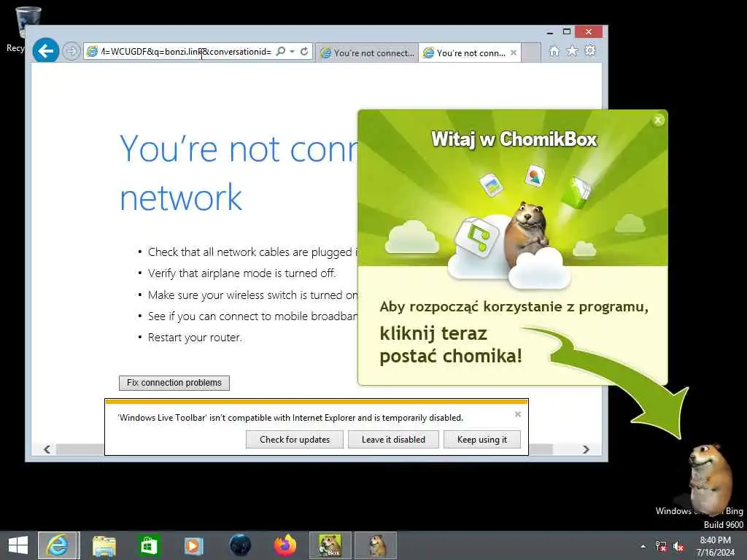Click "Fix connection problems" button

pos(174,383)
